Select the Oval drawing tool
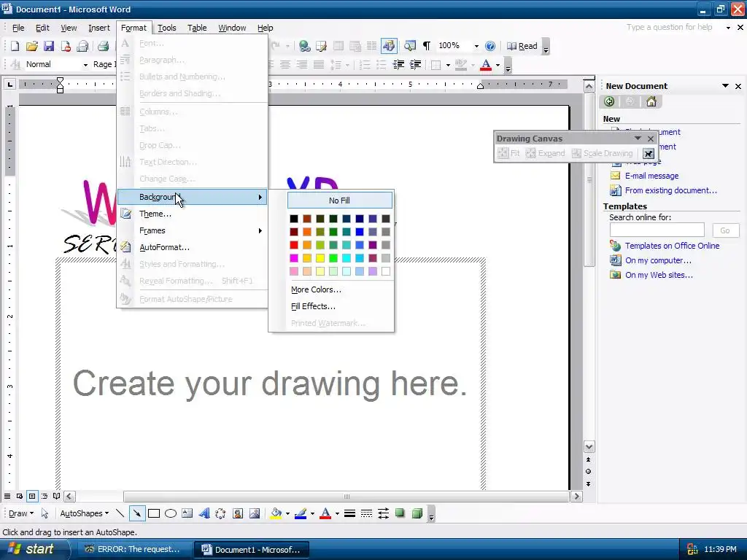The width and height of the screenshot is (747, 560). click(171, 513)
